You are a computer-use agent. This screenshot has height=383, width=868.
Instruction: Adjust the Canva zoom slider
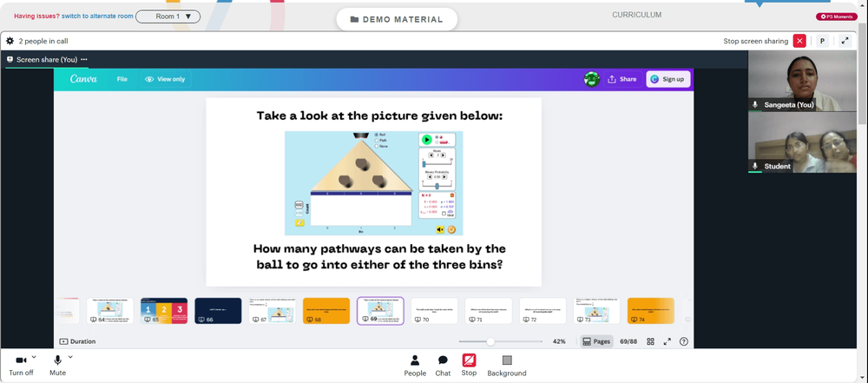pos(490,341)
